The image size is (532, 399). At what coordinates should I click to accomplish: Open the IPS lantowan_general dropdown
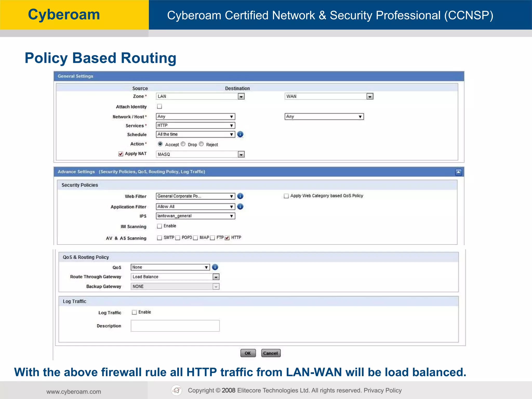(196, 216)
